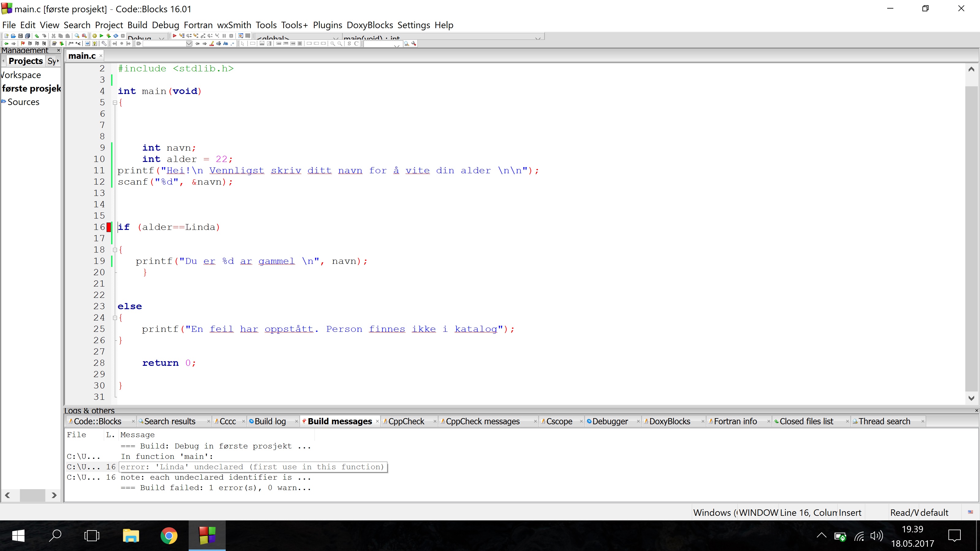Click the Rebuild blue arrows icon

(116, 36)
